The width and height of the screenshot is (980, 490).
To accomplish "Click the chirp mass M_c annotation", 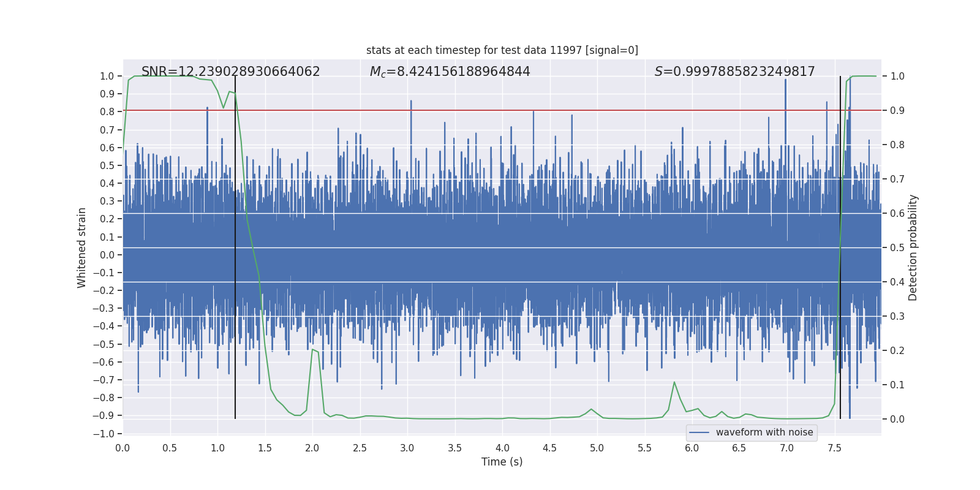I will click(x=450, y=72).
